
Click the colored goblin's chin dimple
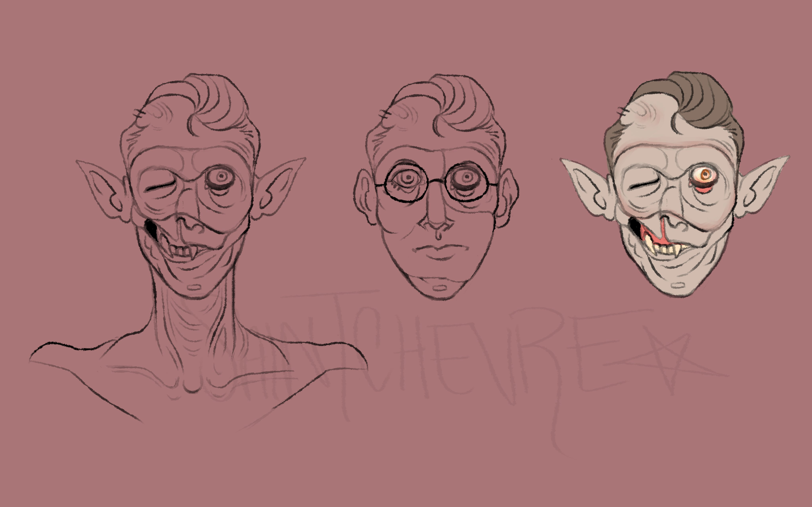[678, 285]
